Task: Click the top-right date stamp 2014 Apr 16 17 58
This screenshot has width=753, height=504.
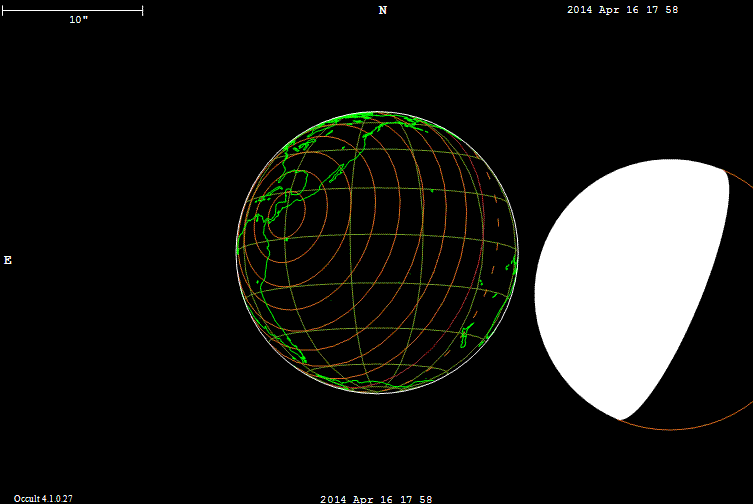Action: (622, 10)
